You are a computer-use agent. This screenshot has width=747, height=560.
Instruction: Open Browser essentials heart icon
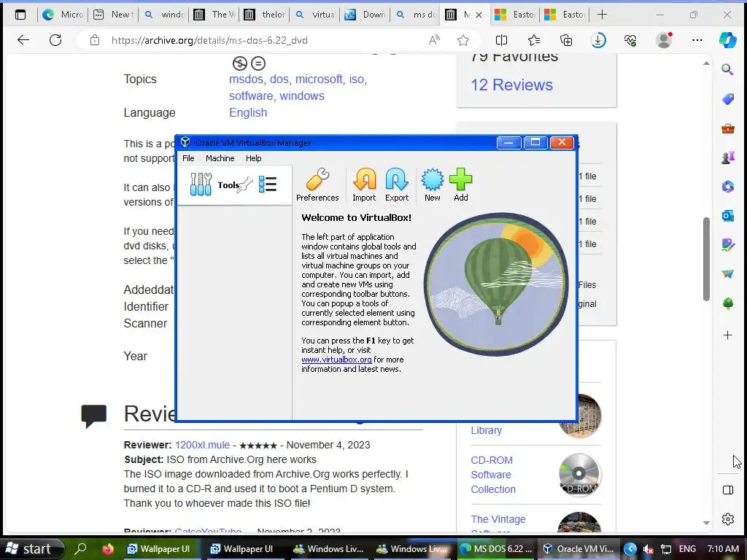[630, 41]
